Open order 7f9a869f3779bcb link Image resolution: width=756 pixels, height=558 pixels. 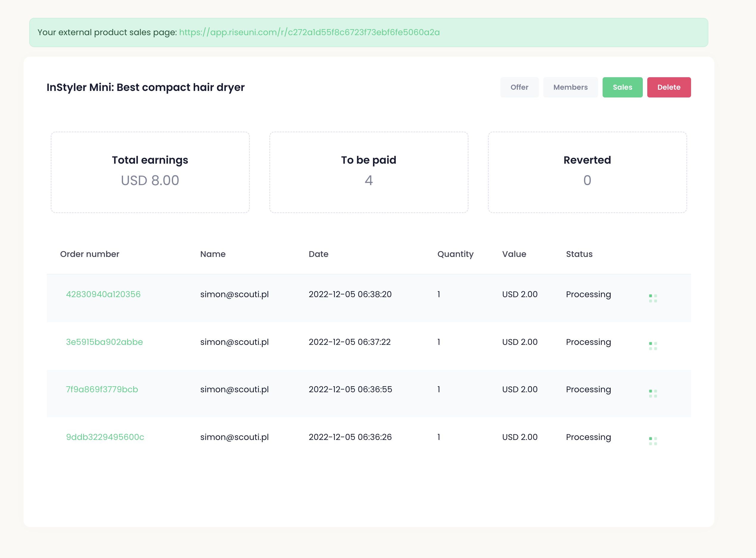pos(102,390)
